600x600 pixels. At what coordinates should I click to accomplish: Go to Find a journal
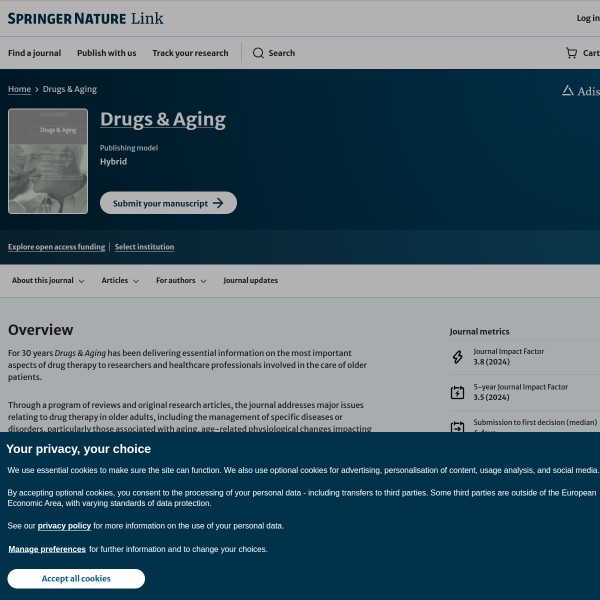(34, 53)
